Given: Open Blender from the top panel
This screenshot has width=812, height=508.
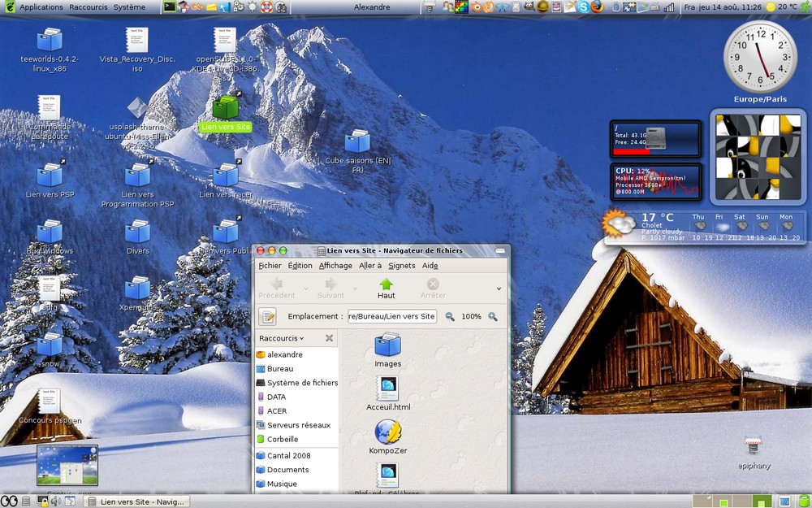Looking at the screenshot, I should pos(477,7).
